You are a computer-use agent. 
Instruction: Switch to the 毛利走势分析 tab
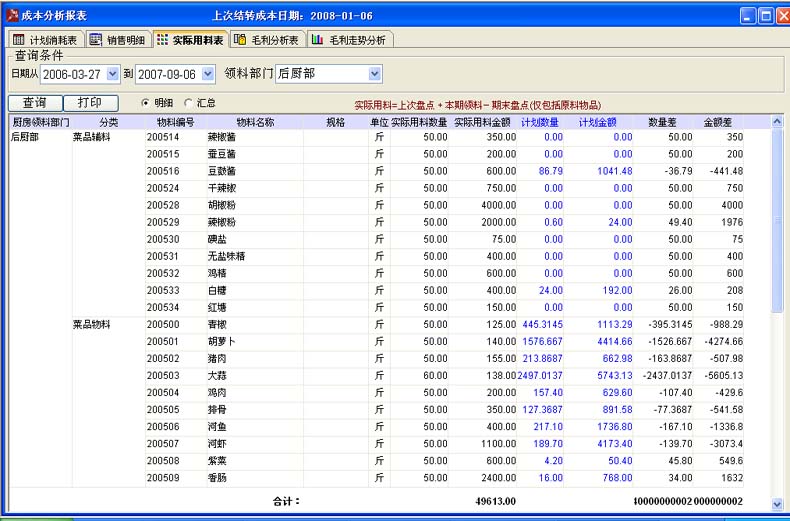[x=356, y=40]
